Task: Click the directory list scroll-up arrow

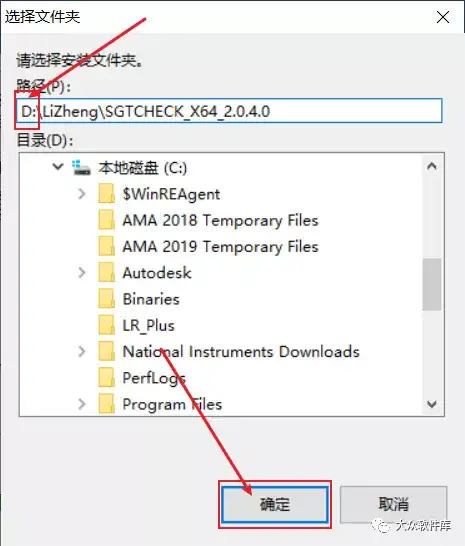Action: point(432,166)
